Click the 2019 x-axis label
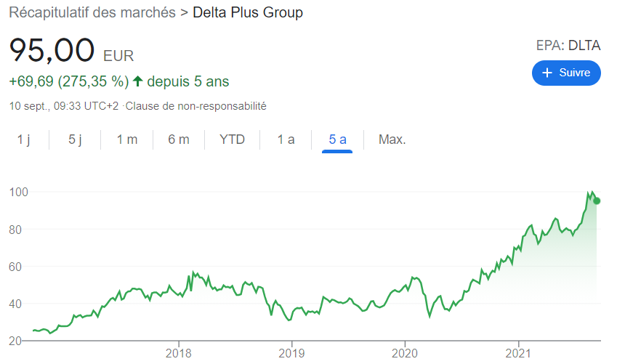Screen dimensions: 625x364 click(291, 355)
